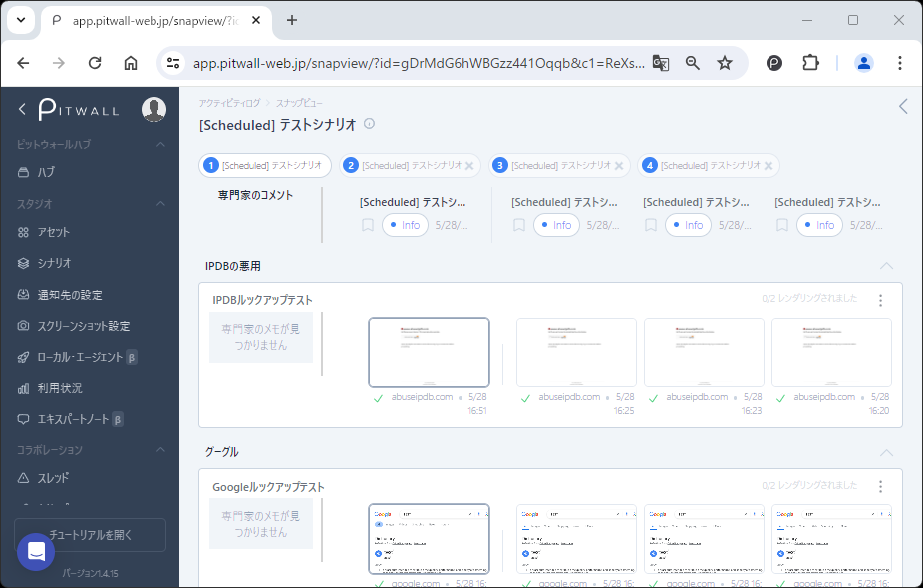Screen dimensions: 923x588
Task: Open the IPDBルックアップテスト options menu
Action: coord(880,299)
